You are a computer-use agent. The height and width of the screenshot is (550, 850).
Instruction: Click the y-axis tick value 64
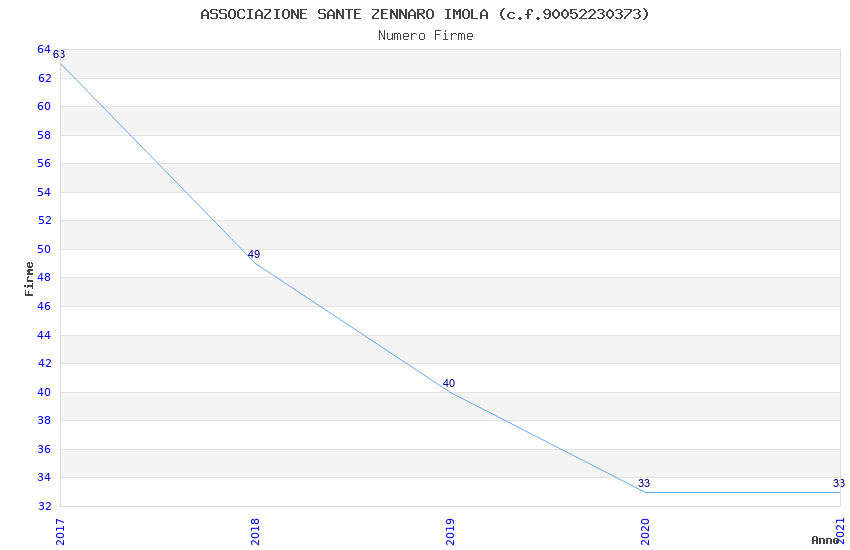(x=44, y=49)
